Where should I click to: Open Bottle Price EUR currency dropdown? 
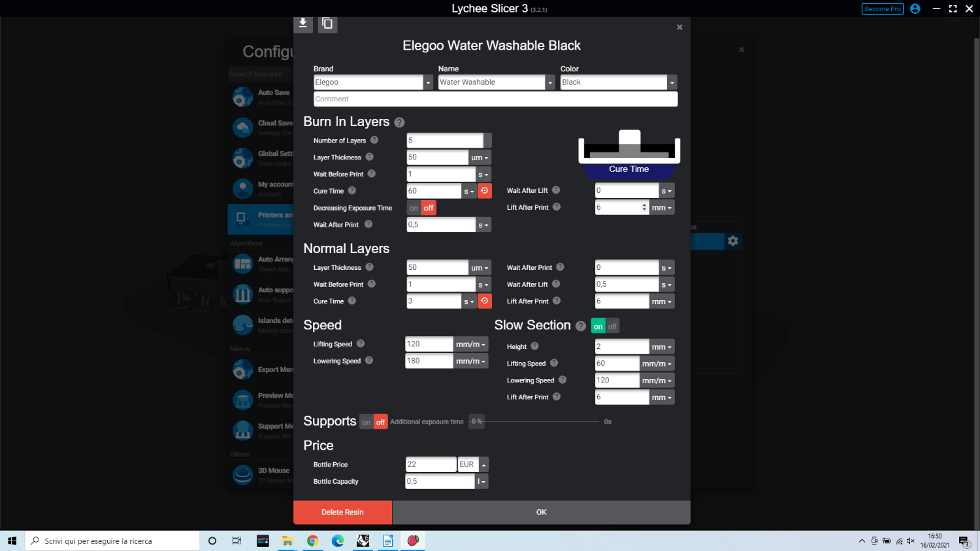click(483, 465)
